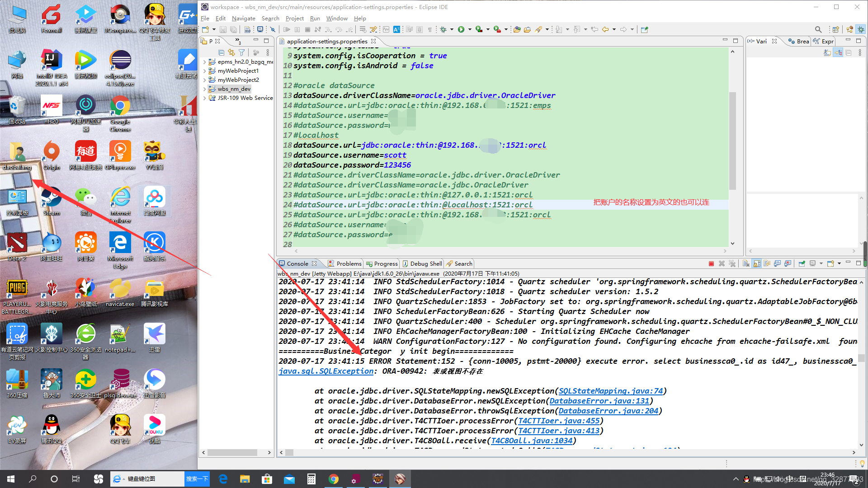Image resolution: width=868 pixels, height=488 pixels.
Task: Open the Navigate menu
Action: coord(243,19)
